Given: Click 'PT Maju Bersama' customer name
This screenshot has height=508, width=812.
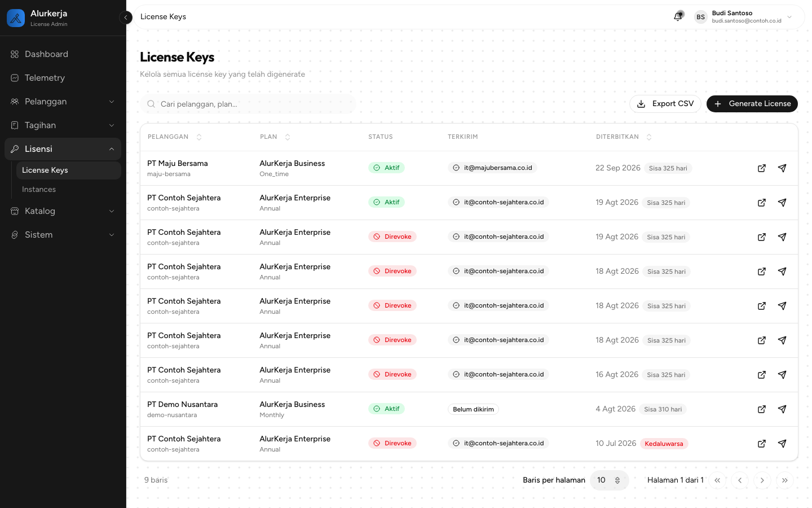Looking at the screenshot, I should (178, 164).
